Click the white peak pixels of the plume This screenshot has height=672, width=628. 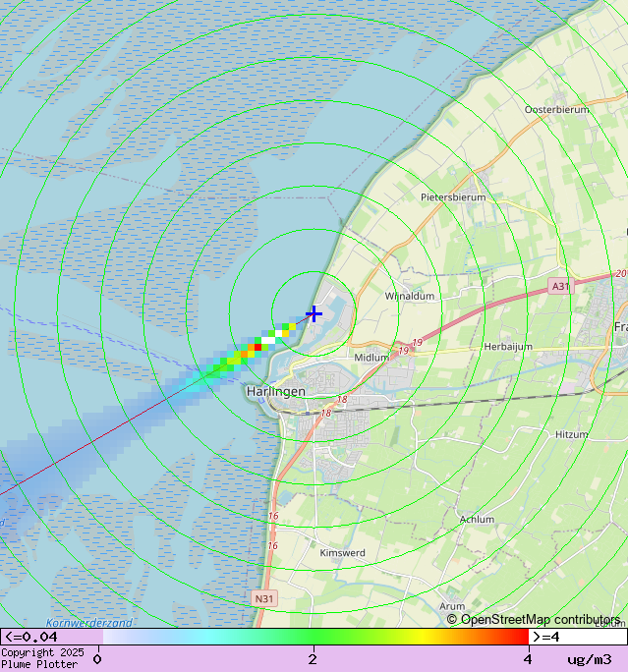coord(268,340)
